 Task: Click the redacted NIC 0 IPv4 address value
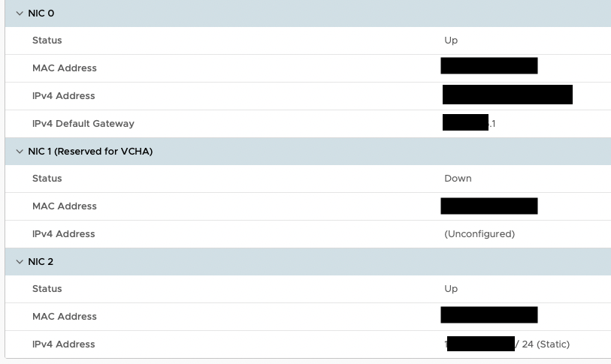507,95
